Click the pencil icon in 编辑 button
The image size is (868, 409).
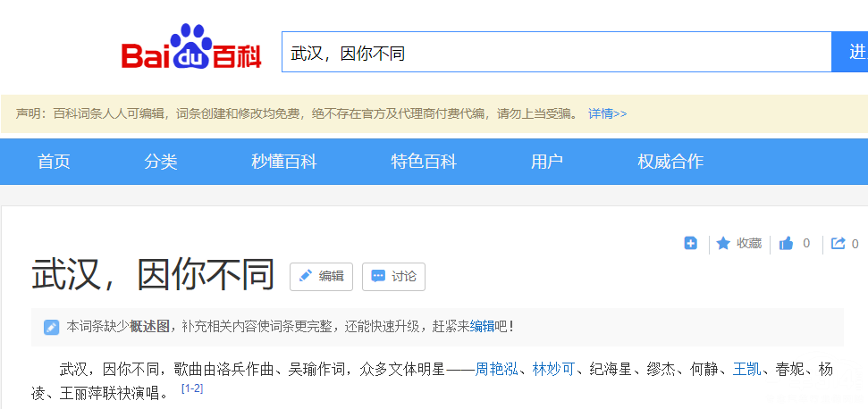click(306, 277)
